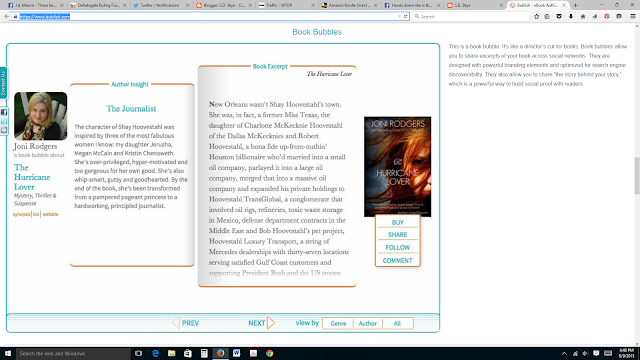Image resolution: width=640 pixels, height=360 pixels.
Task: Open the Adobe PDF reader taskbar icon
Action: [x=253, y=353]
